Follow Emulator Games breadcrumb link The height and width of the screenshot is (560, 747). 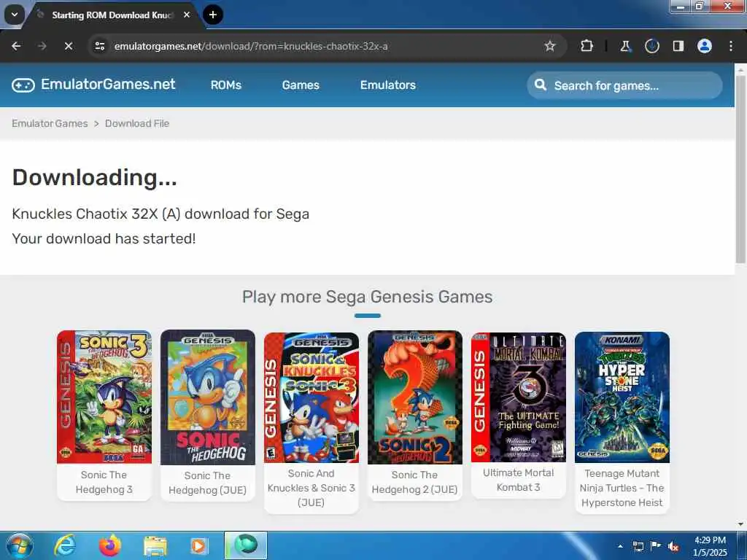(50, 123)
